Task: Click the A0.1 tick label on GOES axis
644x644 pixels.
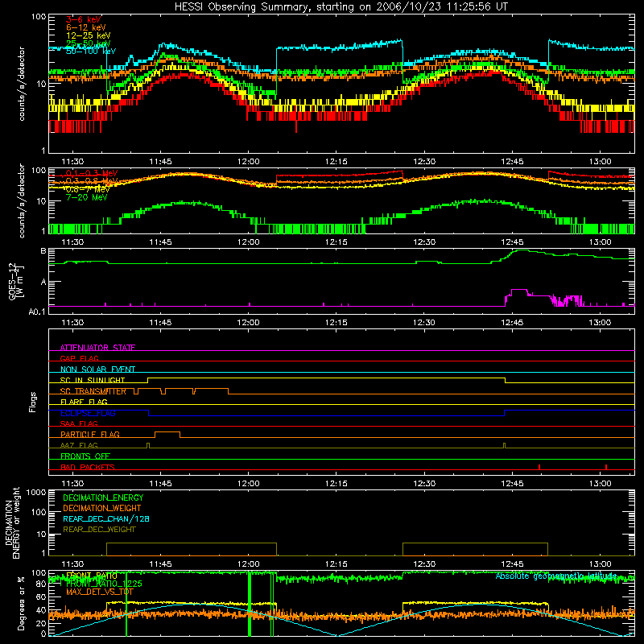Action: coord(37,312)
